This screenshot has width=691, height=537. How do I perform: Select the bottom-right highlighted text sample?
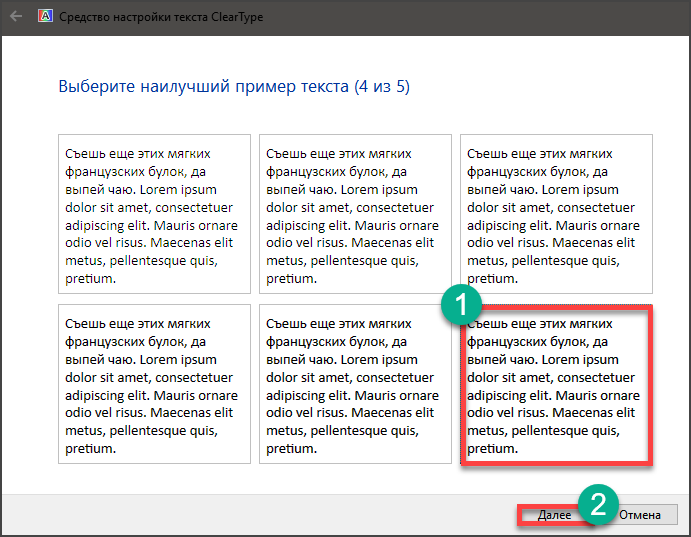(556, 384)
